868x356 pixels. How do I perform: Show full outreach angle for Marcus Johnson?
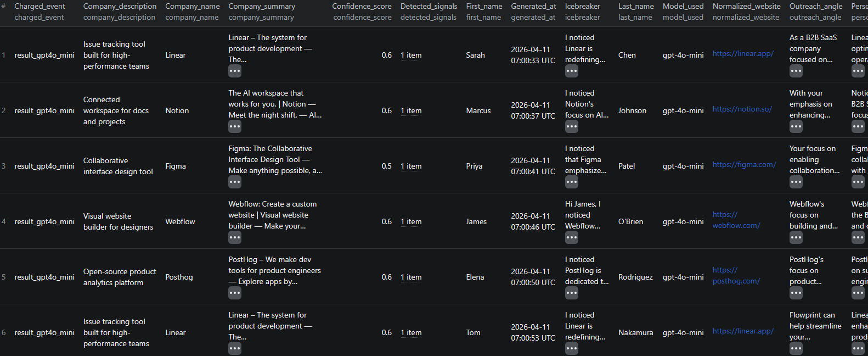pyautogui.click(x=796, y=126)
